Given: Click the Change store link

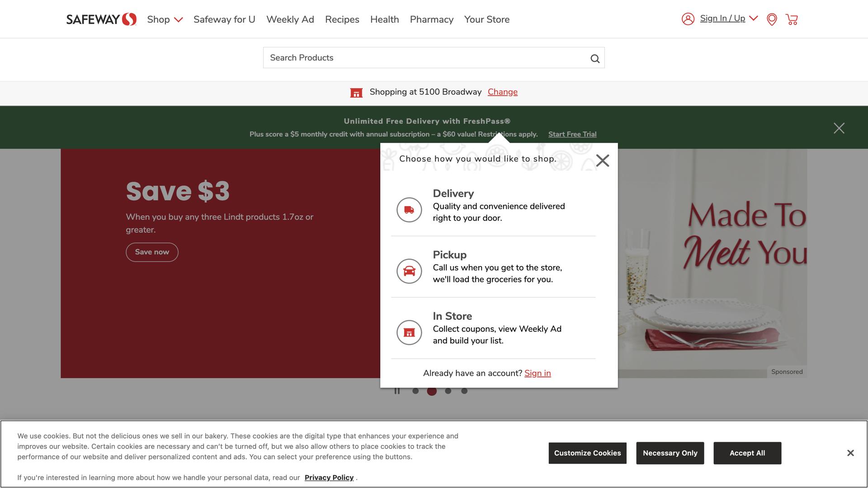Looking at the screenshot, I should 502,92.
